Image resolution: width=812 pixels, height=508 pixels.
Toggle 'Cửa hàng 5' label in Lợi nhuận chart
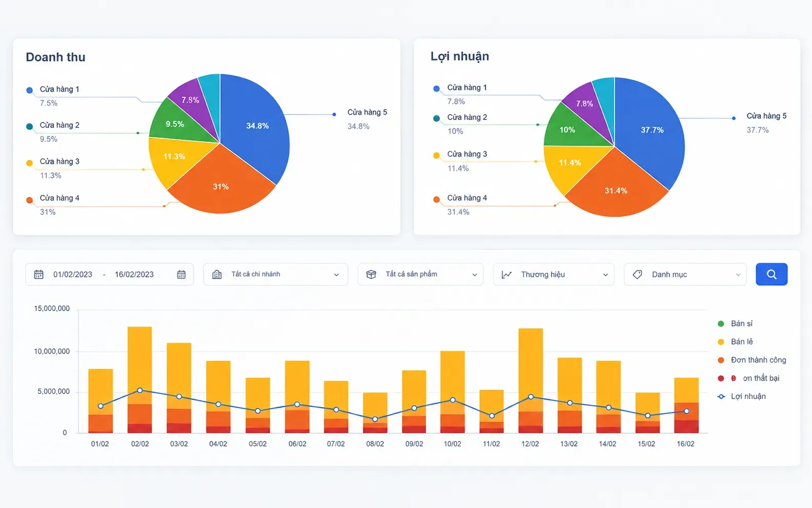[766, 116]
